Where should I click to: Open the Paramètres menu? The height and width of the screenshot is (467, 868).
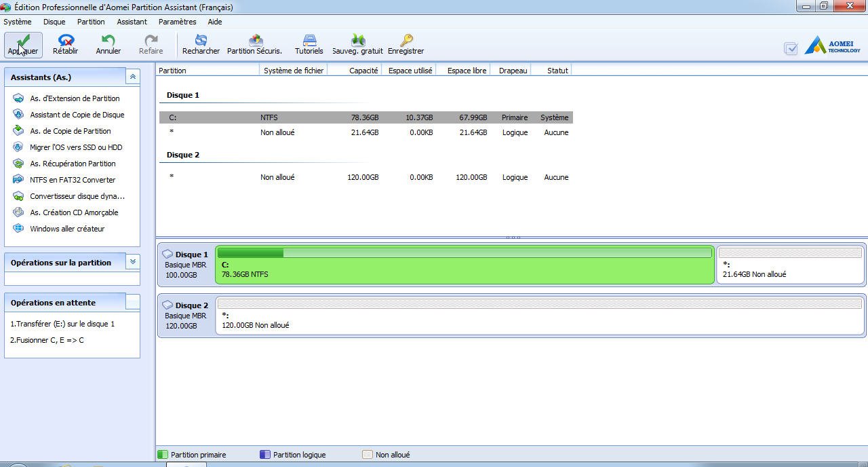[x=177, y=22]
